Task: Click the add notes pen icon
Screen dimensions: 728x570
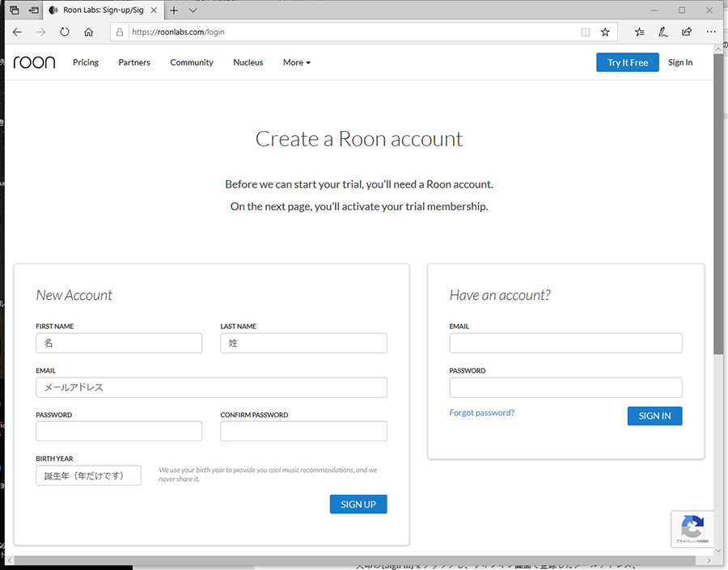Action: coord(663,32)
